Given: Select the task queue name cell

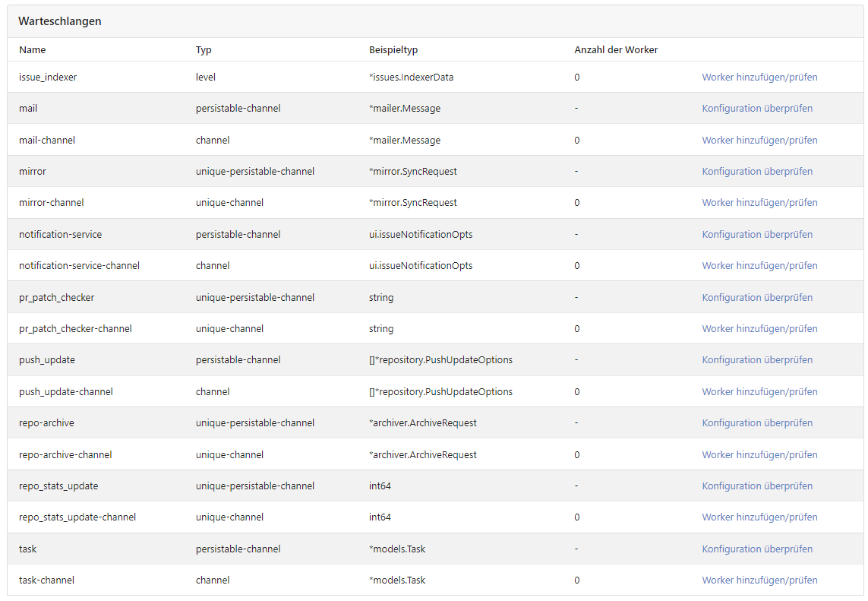Looking at the screenshot, I should pos(27,549).
